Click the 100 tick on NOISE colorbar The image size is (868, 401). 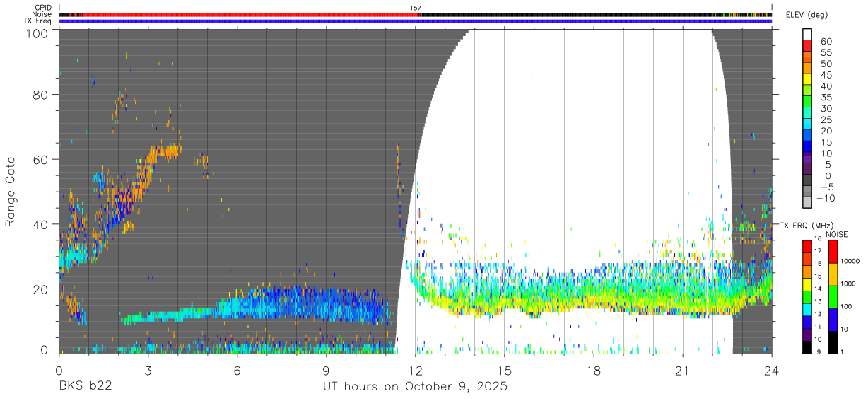pyautogui.click(x=848, y=306)
